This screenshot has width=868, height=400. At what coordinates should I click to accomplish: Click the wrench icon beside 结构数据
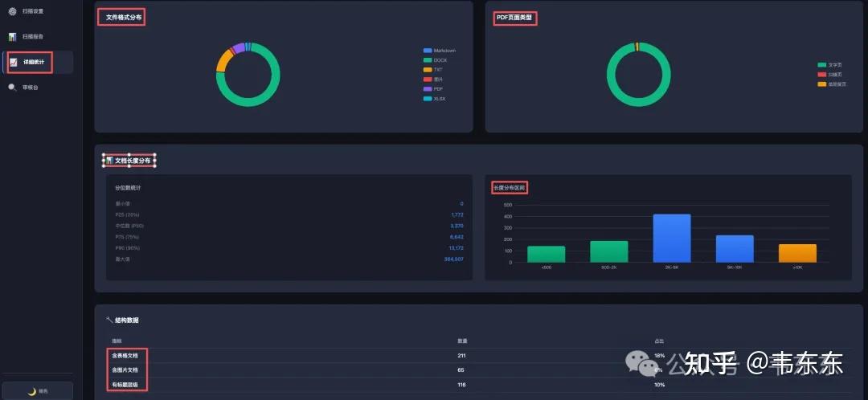coord(109,320)
